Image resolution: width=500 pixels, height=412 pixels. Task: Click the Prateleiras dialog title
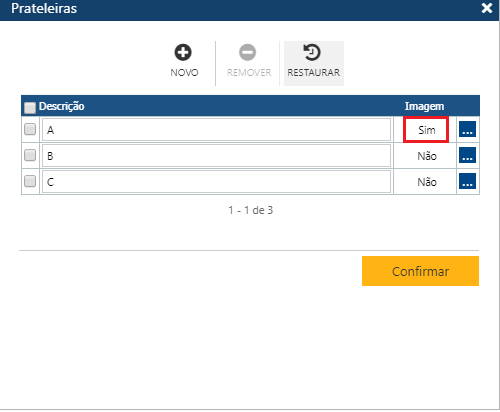click(x=44, y=8)
